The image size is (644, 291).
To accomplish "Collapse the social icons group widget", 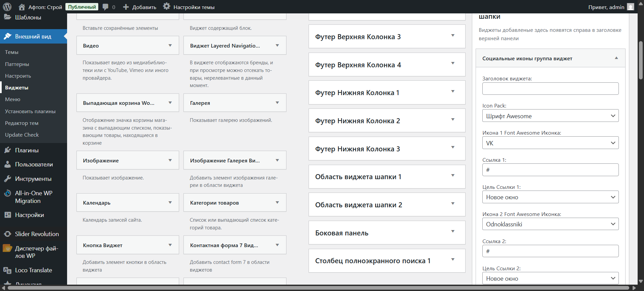I will coord(616,58).
